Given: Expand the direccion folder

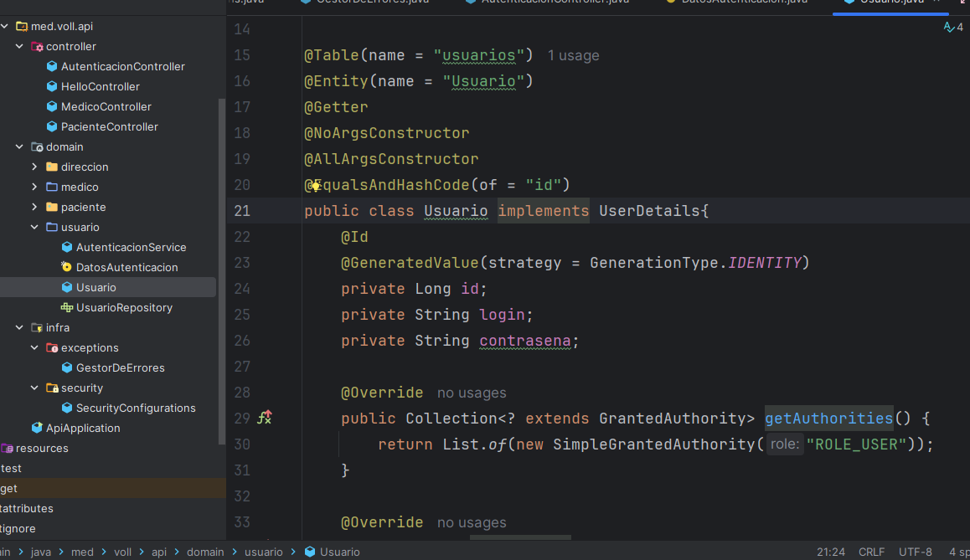Looking at the screenshot, I should (x=34, y=167).
